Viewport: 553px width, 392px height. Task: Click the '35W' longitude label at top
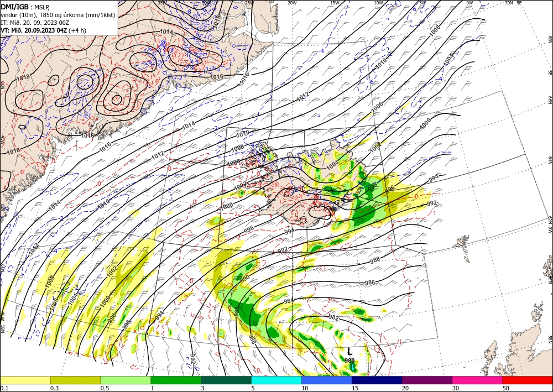[162, 3]
